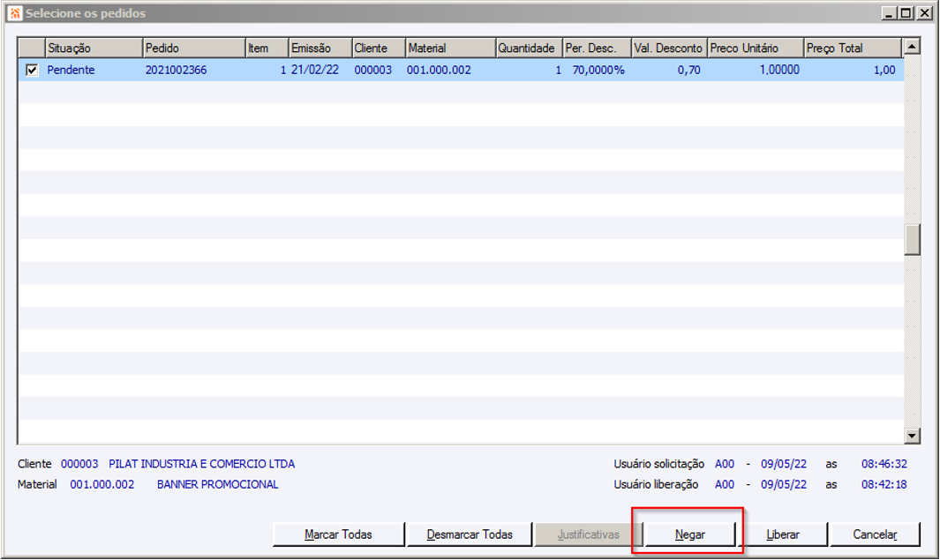Click order number 2021002366
Image resolution: width=940 pixels, height=560 pixels.
(176, 70)
